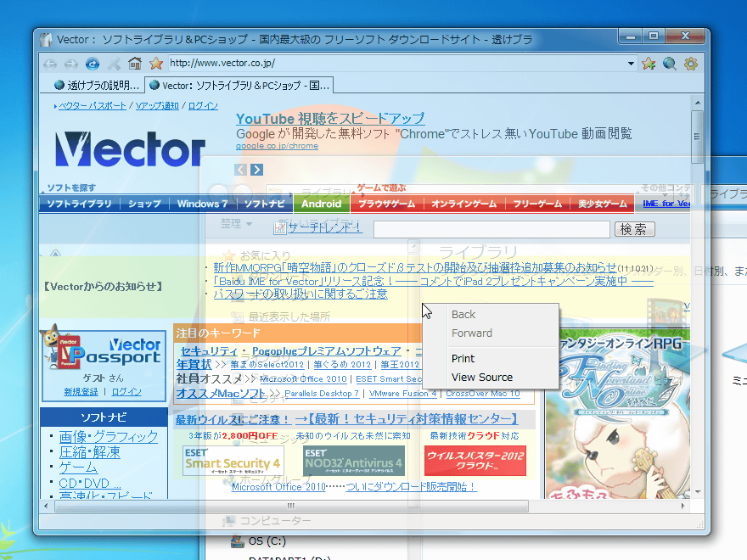
Task: Open Vアップ通知 link
Action: coord(157,106)
